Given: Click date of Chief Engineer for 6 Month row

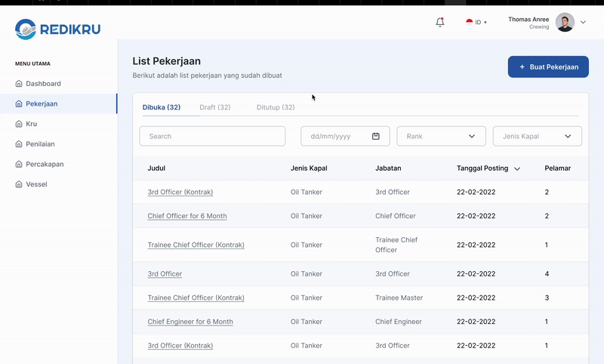Looking at the screenshot, I should coord(476,321).
